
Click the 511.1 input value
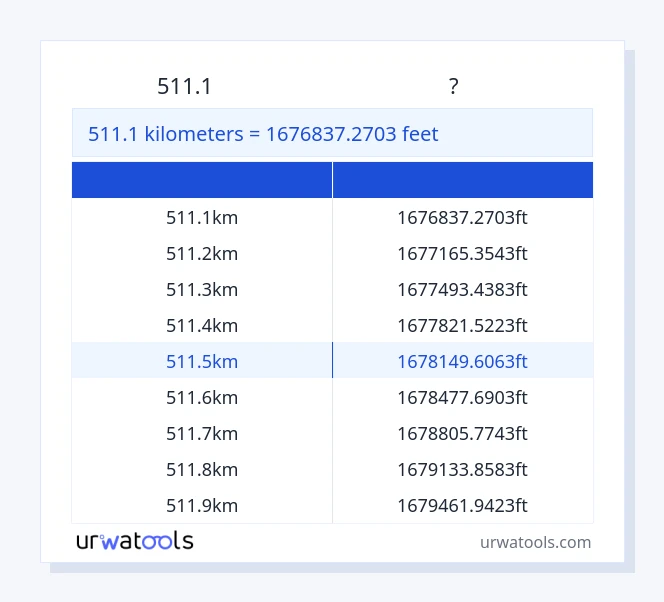(x=185, y=87)
